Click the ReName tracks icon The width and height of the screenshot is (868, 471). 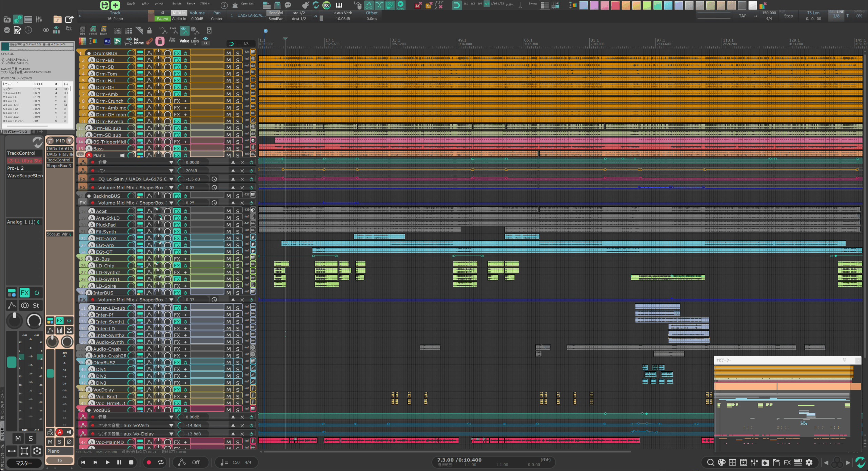pos(139,41)
